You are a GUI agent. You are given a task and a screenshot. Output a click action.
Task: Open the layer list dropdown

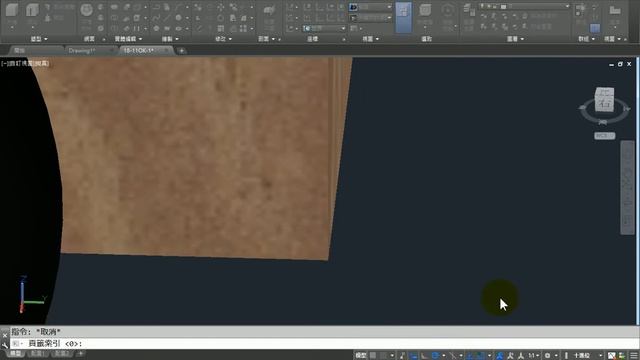click(x=524, y=7)
